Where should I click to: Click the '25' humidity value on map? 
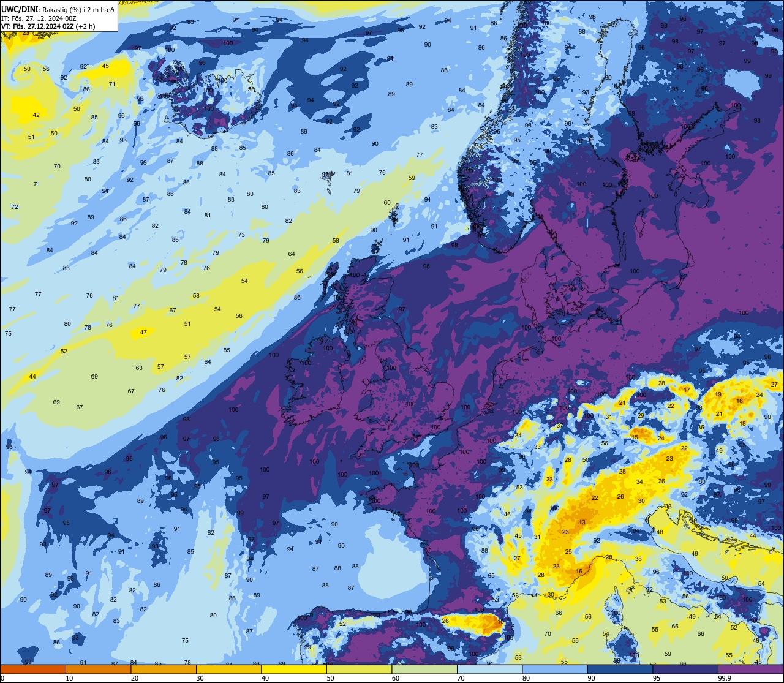[568, 552]
